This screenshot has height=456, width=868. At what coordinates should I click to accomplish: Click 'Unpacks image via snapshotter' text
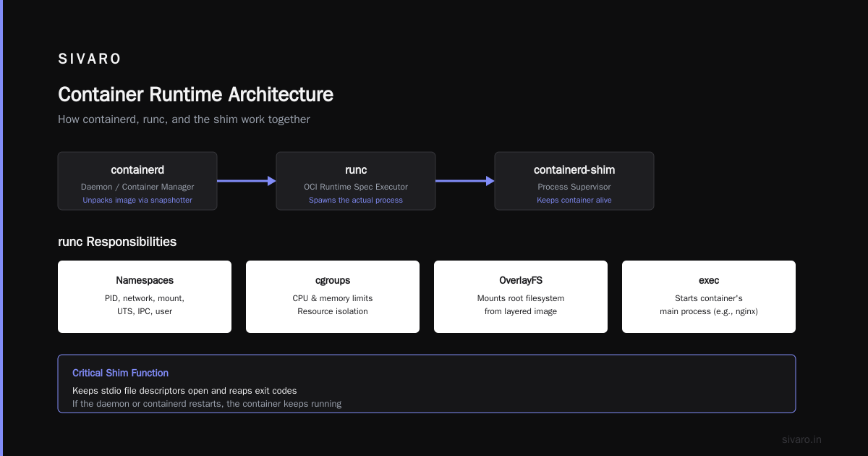point(137,200)
